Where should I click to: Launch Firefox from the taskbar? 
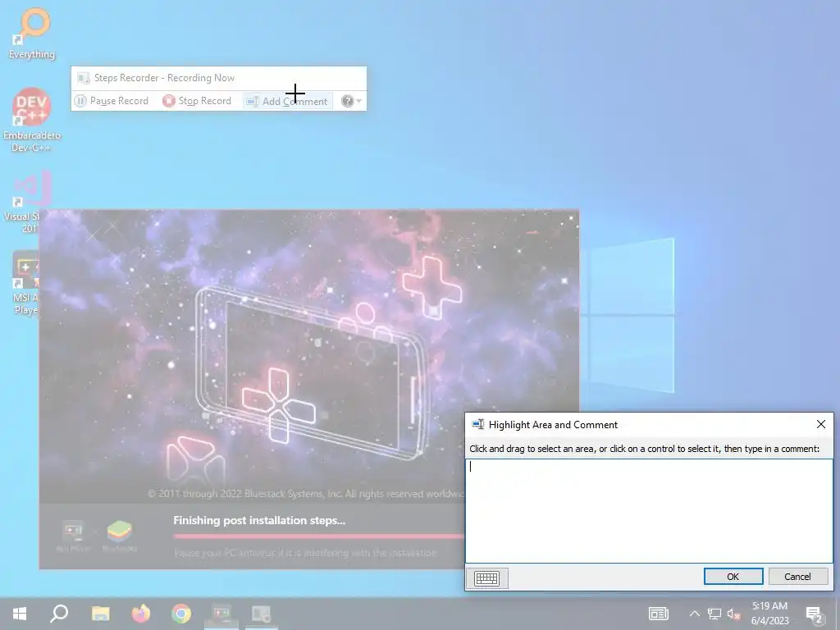click(x=141, y=614)
